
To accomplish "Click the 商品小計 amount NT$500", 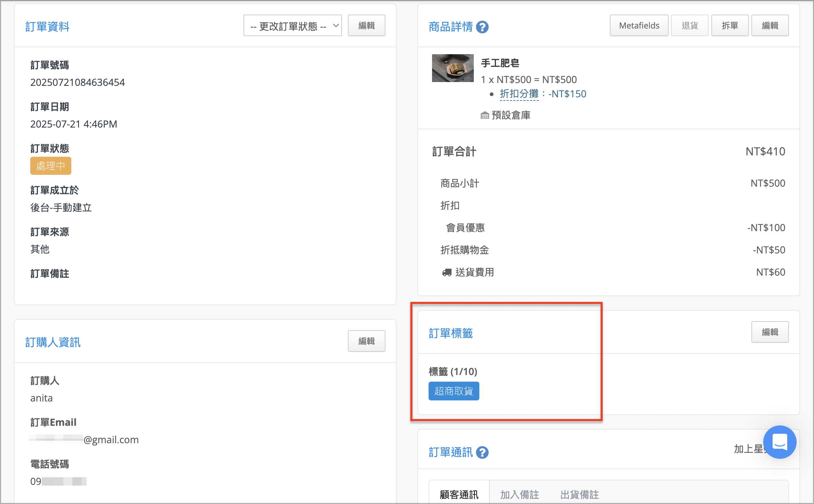I will point(768,183).
